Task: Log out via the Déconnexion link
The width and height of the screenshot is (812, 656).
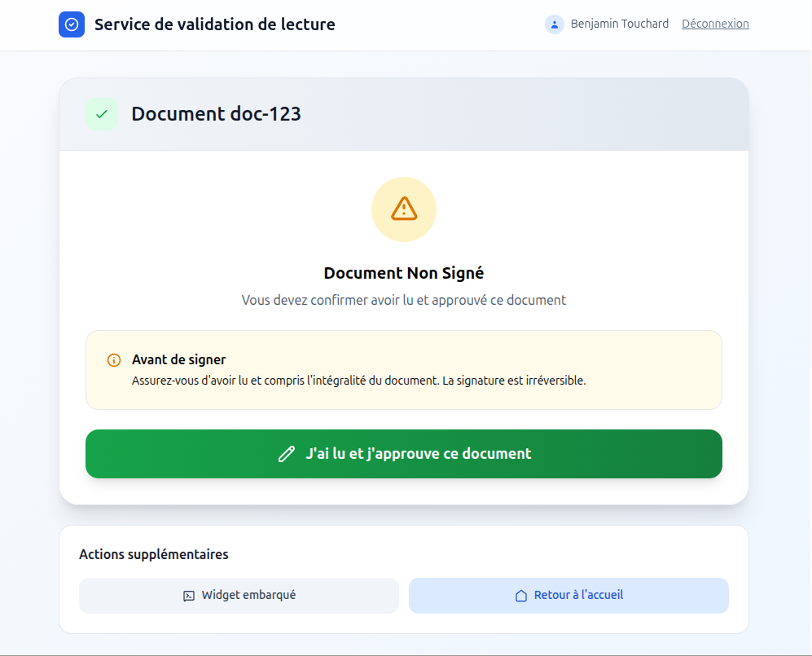Action: pos(715,24)
